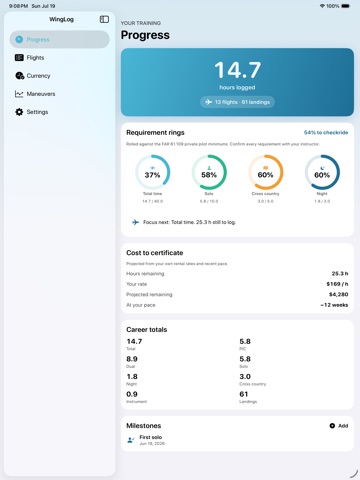Tap the 14.7 hours logged banner
This screenshot has height=480, width=360.
pyautogui.click(x=237, y=82)
